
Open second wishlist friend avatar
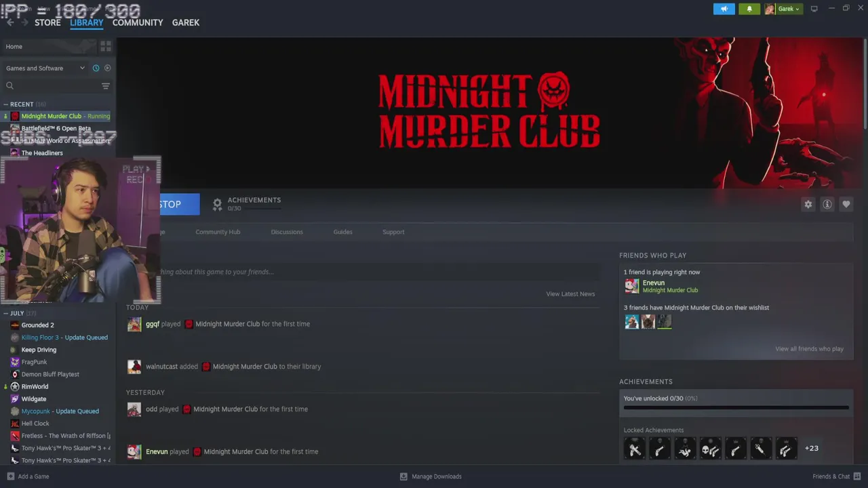click(x=648, y=322)
